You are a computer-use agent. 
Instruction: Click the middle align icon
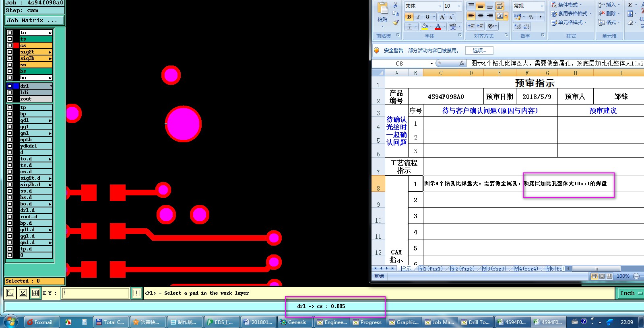(480, 6)
